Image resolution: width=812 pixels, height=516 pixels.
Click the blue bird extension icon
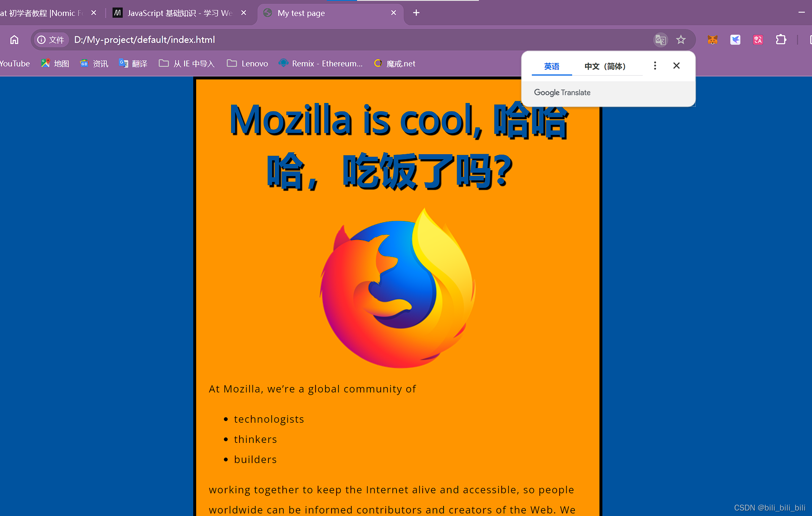(x=735, y=40)
